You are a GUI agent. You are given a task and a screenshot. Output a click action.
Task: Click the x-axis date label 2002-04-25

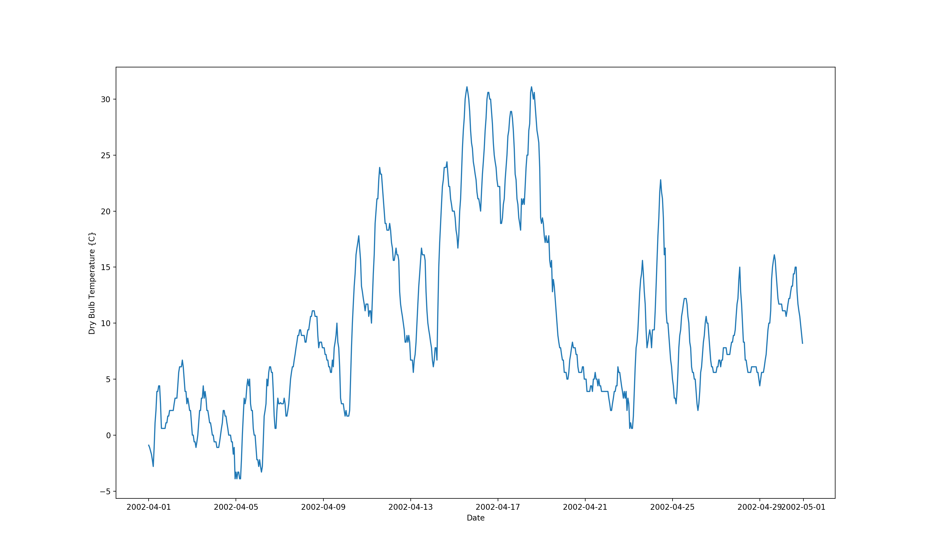pos(672,507)
